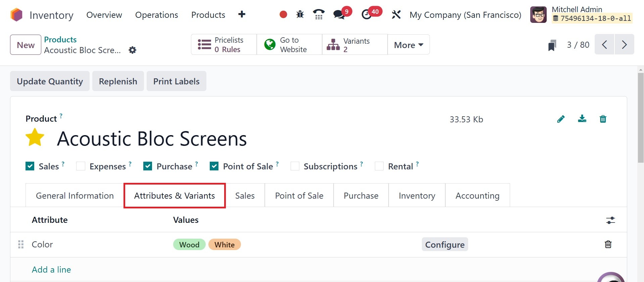Enable the Expenses checkbox
The height and width of the screenshot is (282, 644).
pyautogui.click(x=81, y=166)
